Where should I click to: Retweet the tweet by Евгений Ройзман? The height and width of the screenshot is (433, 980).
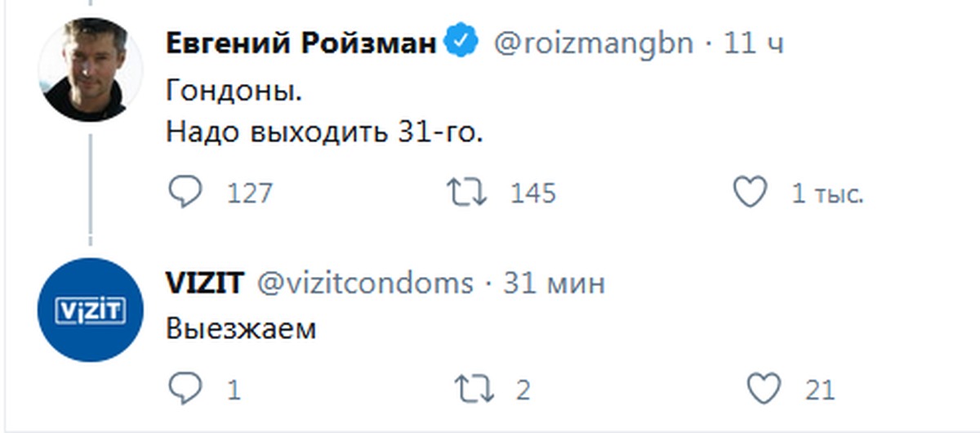(x=469, y=193)
